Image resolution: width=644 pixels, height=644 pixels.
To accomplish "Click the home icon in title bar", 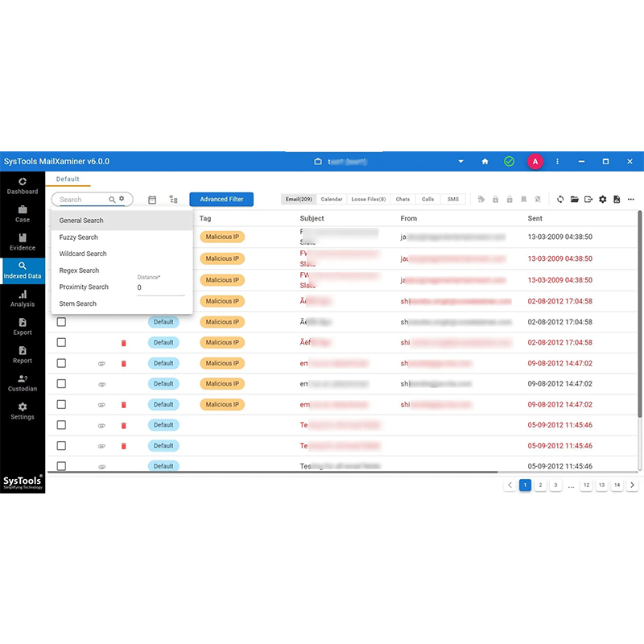I will [x=485, y=162].
